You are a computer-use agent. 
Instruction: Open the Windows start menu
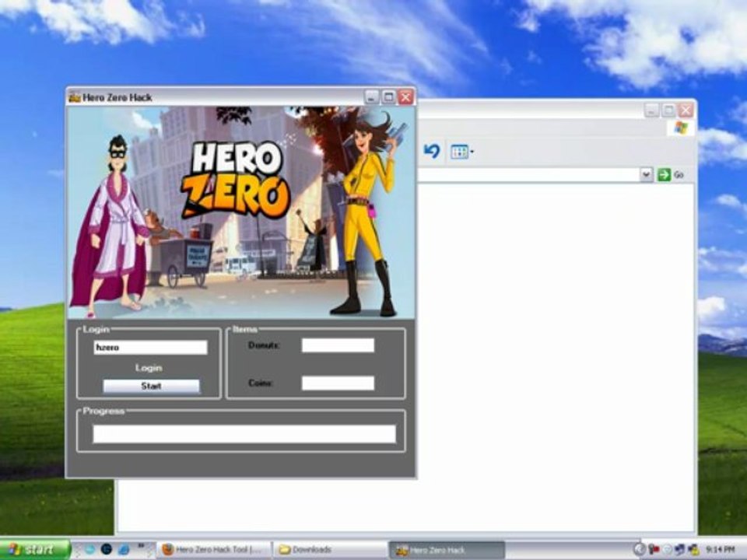click(34, 550)
